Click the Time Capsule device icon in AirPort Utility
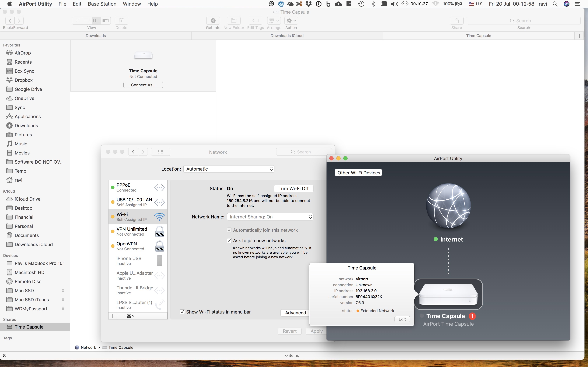Viewport: 588px width, 367px height. pos(448,294)
